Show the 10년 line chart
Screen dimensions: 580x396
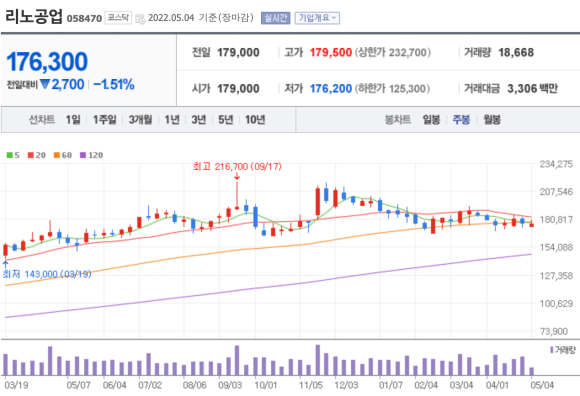tap(255, 119)
